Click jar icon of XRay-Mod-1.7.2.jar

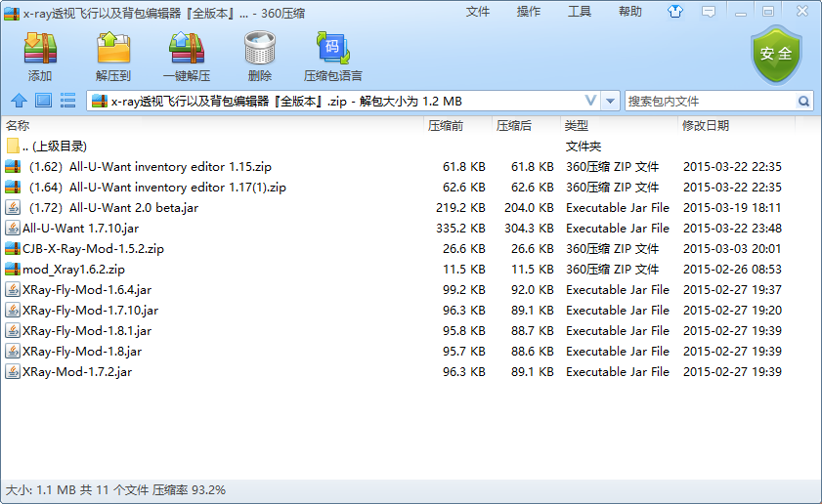pyautogui.click(x=13, y=371)
